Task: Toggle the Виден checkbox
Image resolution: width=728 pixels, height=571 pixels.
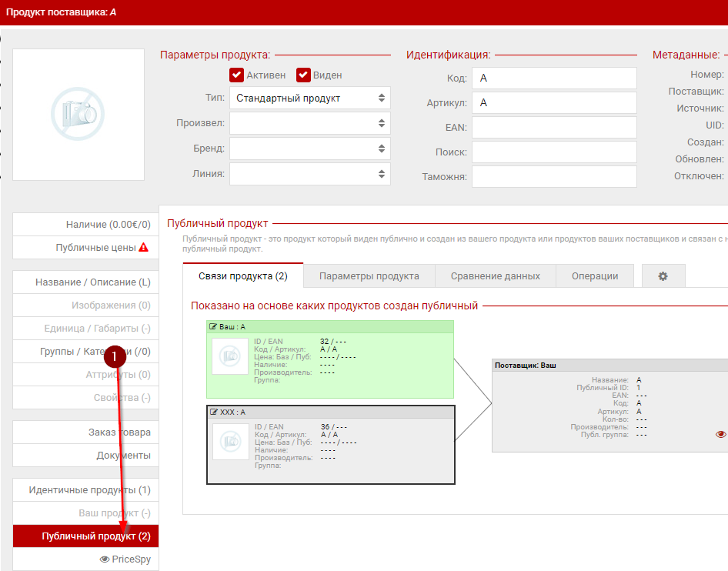Action: 303,75
